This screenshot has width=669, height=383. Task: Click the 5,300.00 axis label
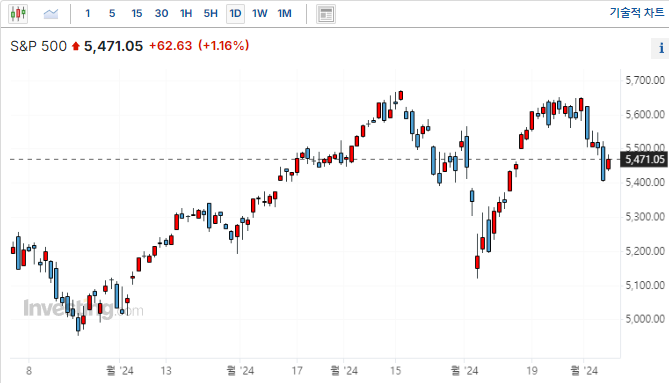pyautogui.click(x=645, y=217)
